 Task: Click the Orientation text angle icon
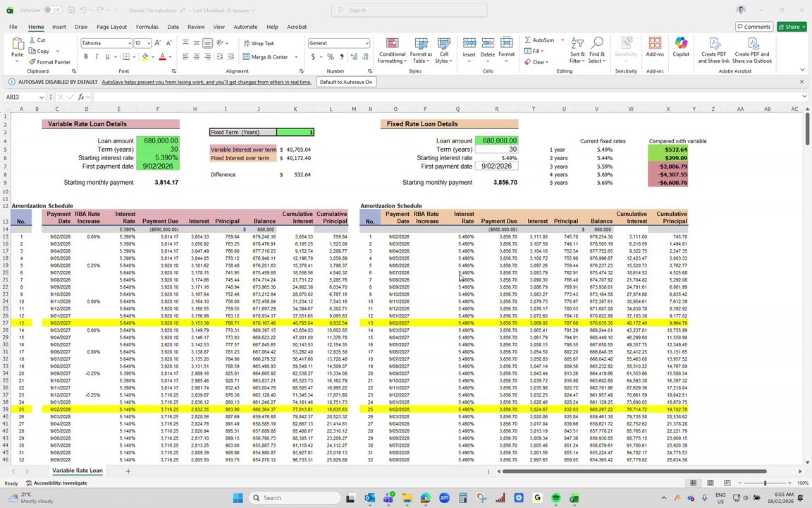[x=220, y=43]
